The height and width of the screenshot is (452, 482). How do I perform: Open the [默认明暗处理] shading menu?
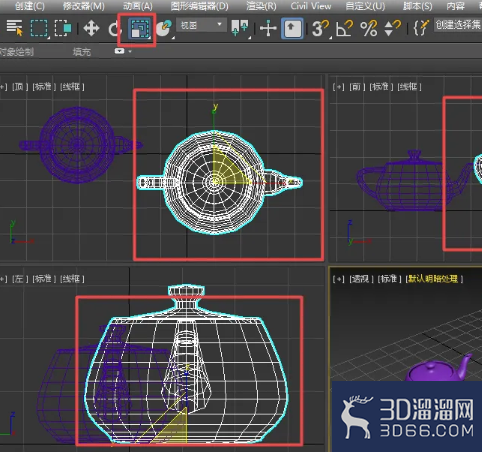(x=434, y=279)
